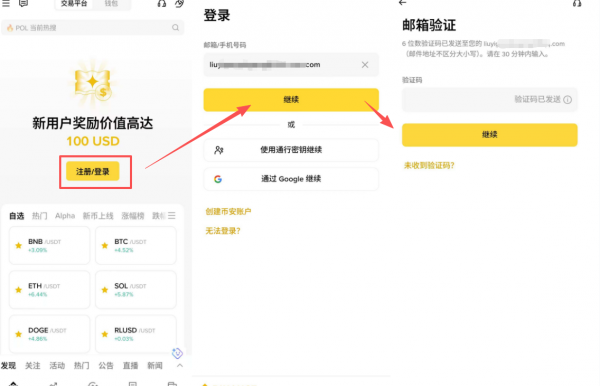Select the 活动 feed tab
This screenshot has height=386, width=600.
pos(57,366)
